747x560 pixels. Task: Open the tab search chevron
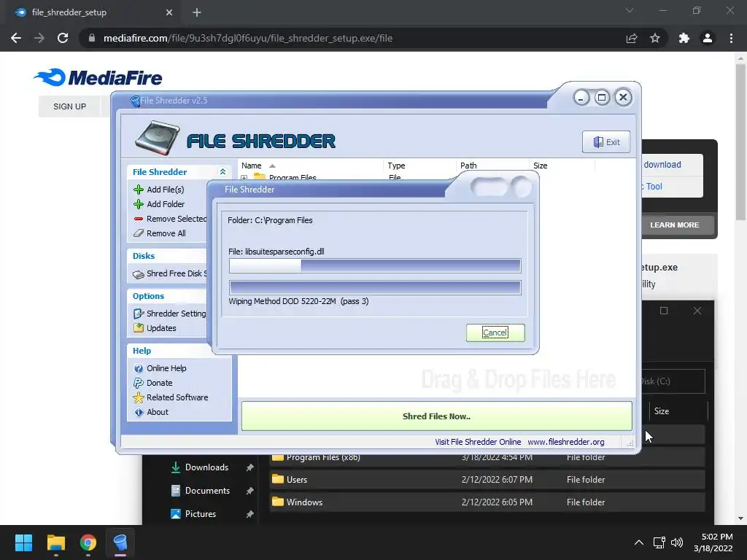pos(630,10)
